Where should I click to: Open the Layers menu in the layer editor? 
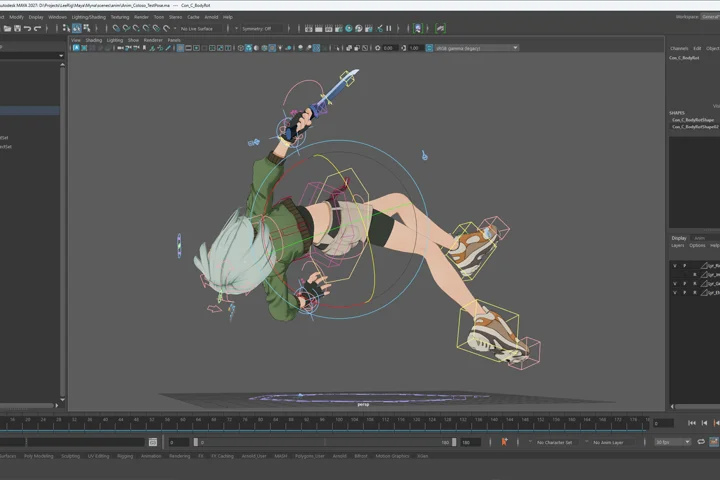click(678, 245)
